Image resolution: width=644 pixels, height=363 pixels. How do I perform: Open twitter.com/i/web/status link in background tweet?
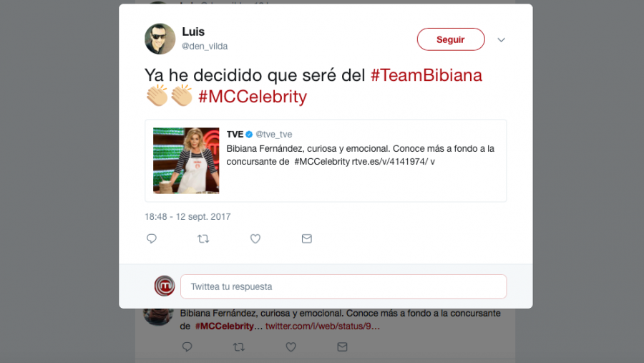[x=323, y=326]
